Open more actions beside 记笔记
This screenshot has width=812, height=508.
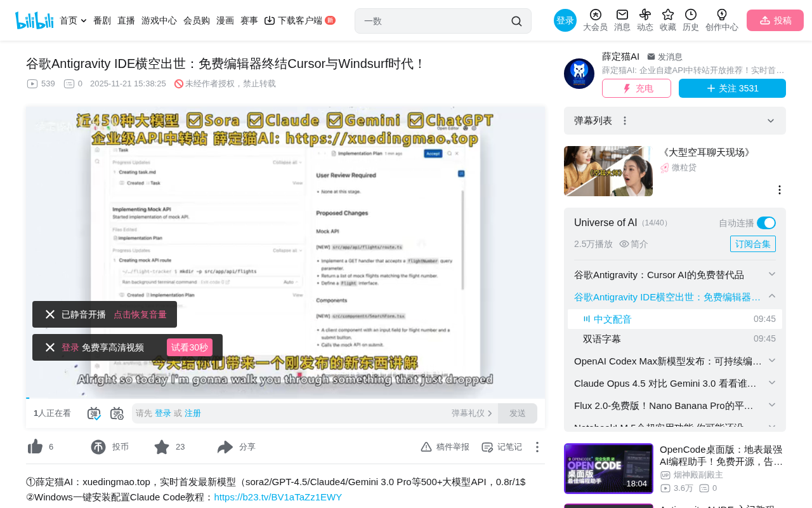pos(537,447)
